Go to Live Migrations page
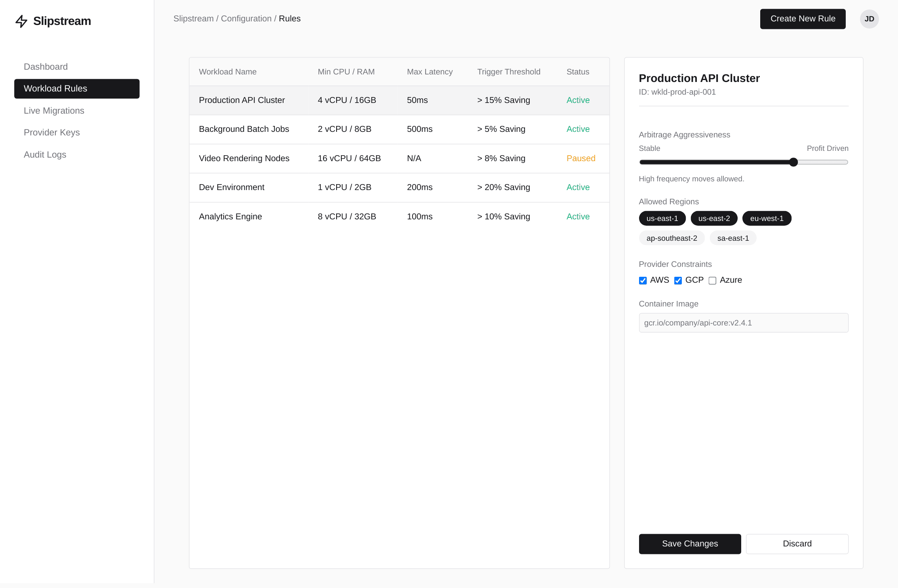Screen dimensions: 898x588 click(54, 110)
